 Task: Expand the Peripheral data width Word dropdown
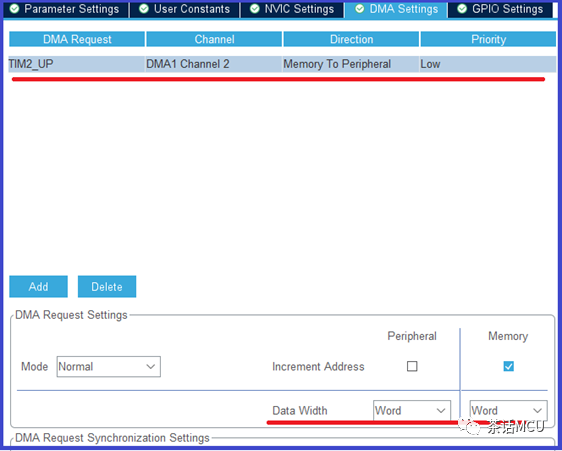(412, 410)
